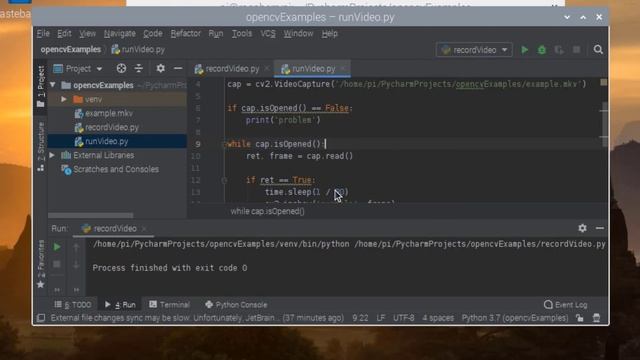Click the up arrow in Run panel gutter
The height and width of the screenshot is (360, 640).
pos(76,247)
